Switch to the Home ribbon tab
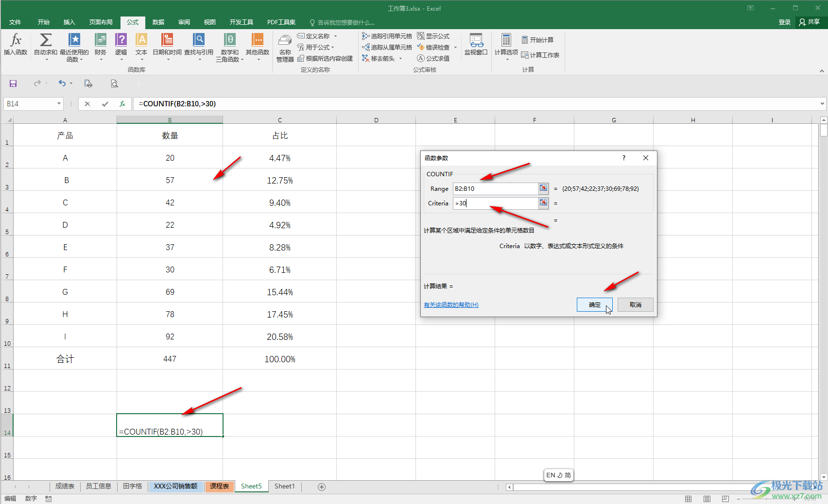The height and width of the screenshot is (504, 828). coord(44,22)
